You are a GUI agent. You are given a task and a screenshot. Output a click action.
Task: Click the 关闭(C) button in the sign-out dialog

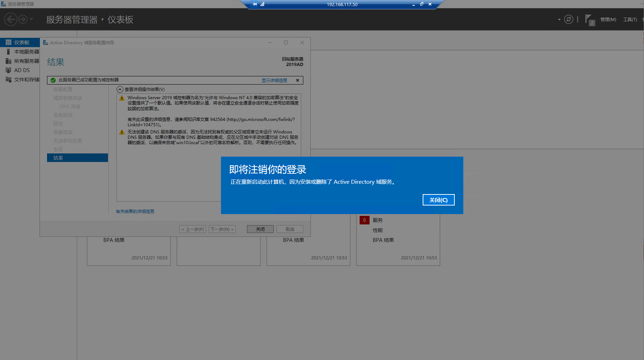(438, 200)
